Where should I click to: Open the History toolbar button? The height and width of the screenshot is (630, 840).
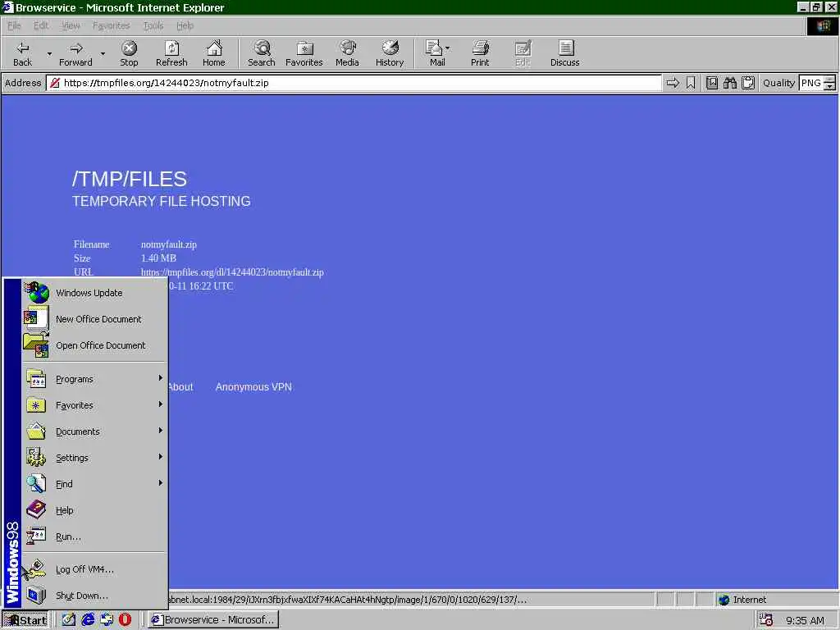click(390, 53)
